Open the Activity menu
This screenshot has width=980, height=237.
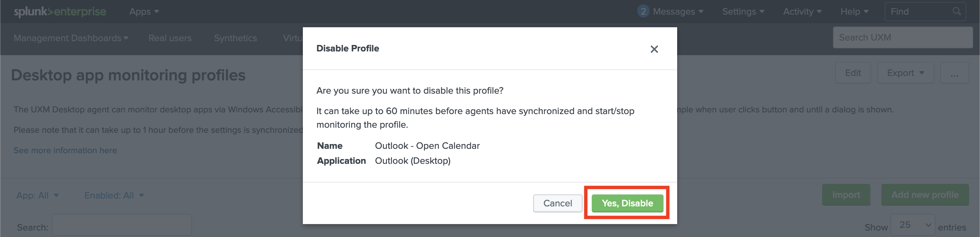tap(802, 12)
